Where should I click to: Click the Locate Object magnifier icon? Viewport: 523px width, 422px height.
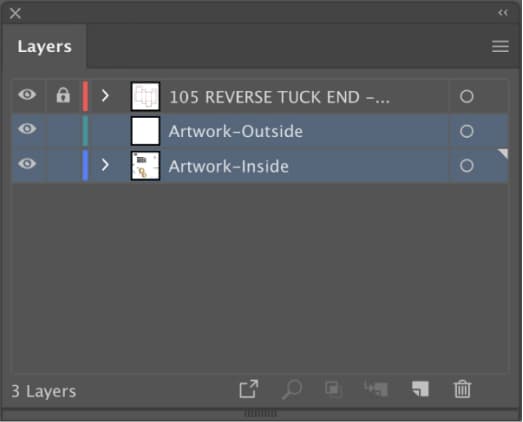292,389
